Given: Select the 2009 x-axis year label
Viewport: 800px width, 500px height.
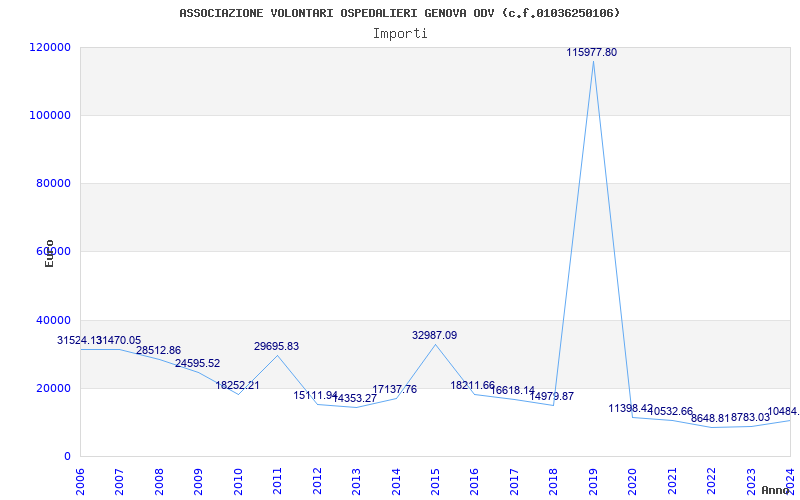Looking at the screenshot, I should [x=198, y=482].
